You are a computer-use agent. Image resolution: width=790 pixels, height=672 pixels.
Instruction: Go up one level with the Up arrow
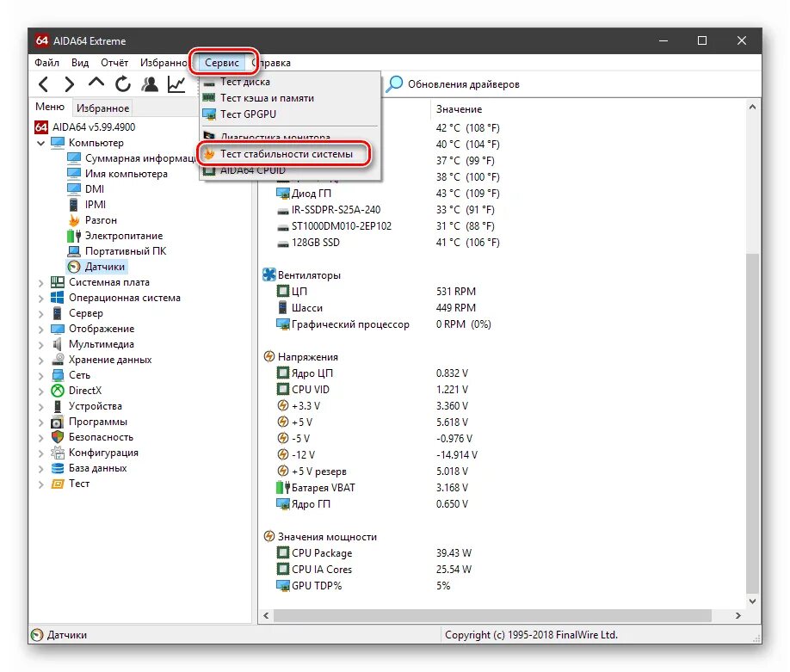(x=96, y=83)
